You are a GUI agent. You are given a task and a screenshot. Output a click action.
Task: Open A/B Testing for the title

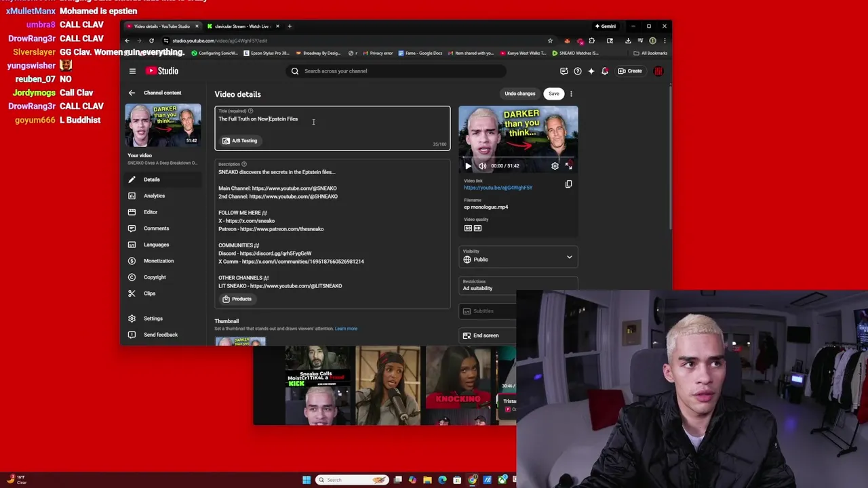click(240, 141)
